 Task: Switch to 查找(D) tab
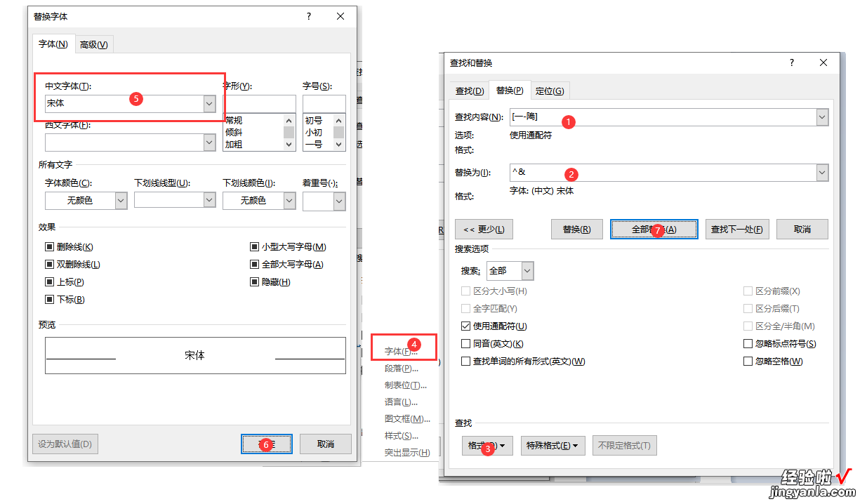click(x=470, y=91)
